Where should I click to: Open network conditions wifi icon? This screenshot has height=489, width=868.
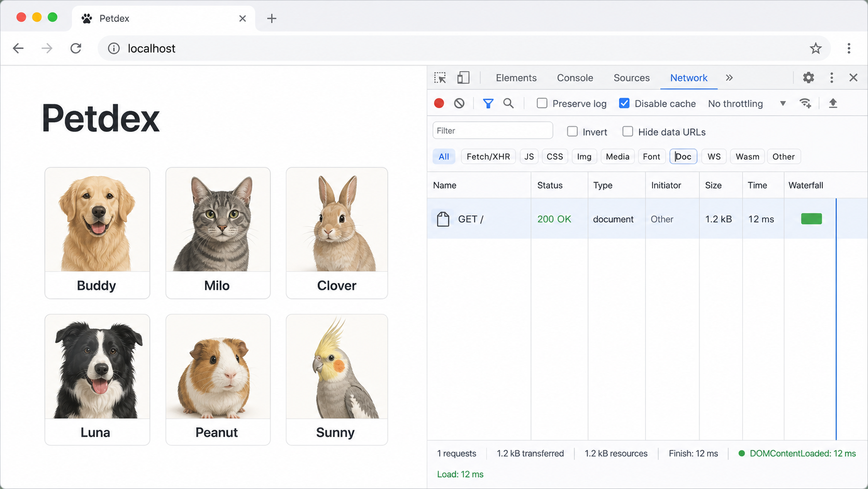point(805,103)
